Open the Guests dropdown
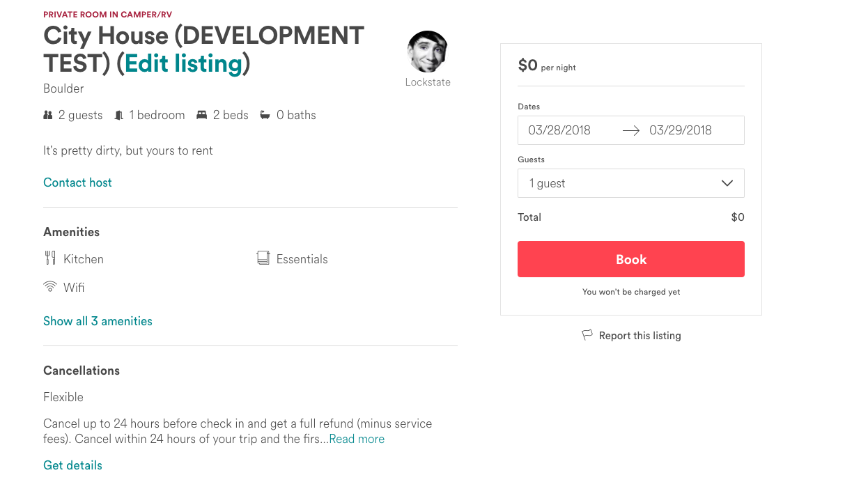868x482 pixels. point(630,183)
